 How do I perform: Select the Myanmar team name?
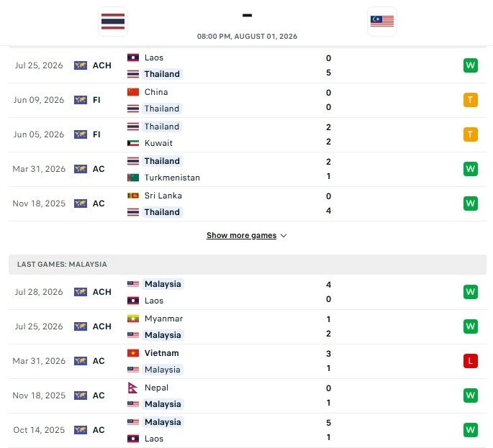tap(163, 319)
